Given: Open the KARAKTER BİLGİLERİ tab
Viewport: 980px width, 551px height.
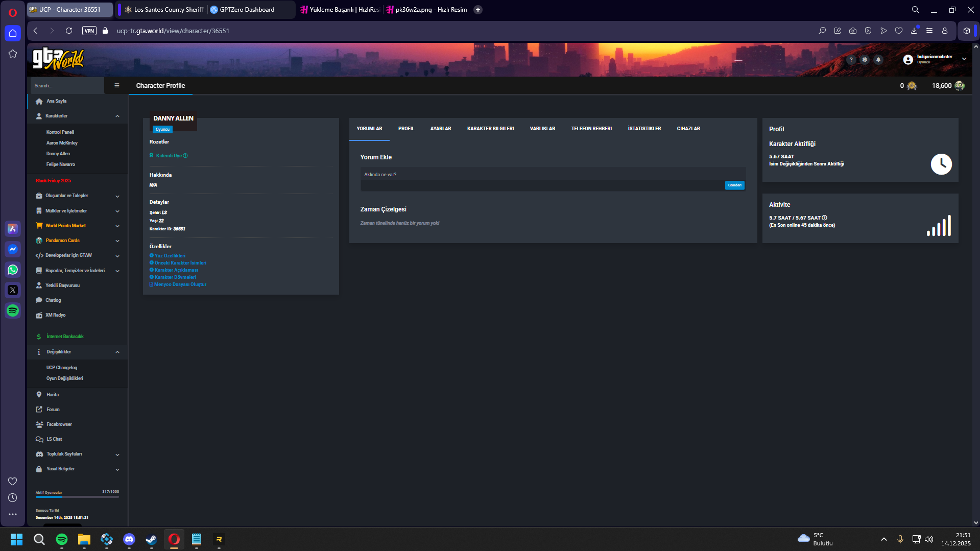Looking at the screenshot, I should coord(490,129).
